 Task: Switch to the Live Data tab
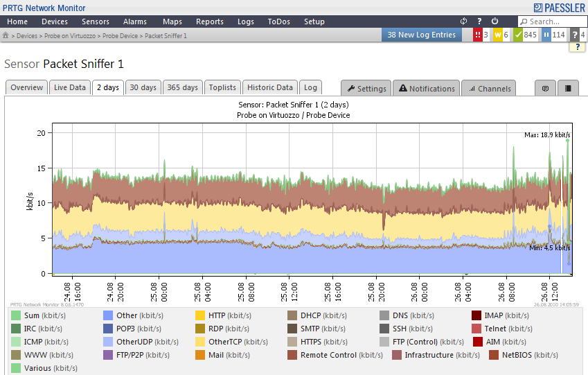coord(70,87)
